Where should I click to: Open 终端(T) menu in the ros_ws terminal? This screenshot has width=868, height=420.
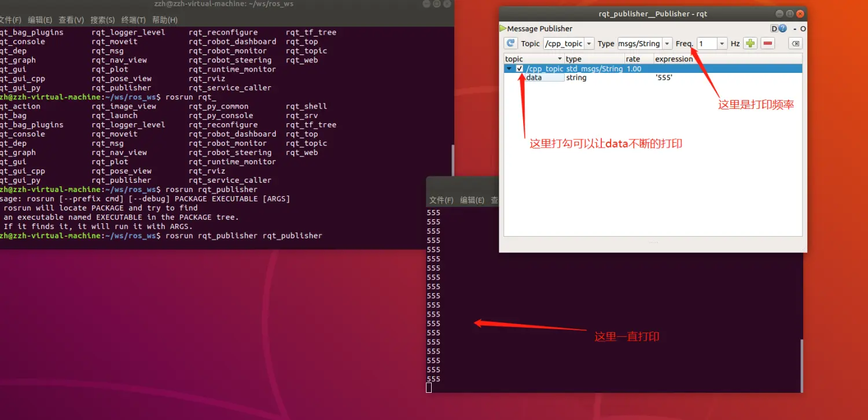point(133,20)
